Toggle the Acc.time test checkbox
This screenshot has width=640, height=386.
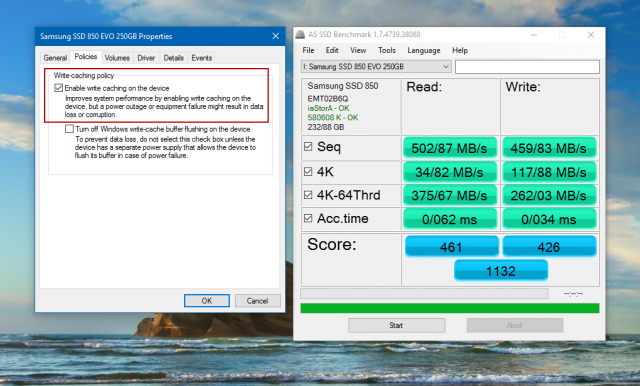(x=308, y=218)
